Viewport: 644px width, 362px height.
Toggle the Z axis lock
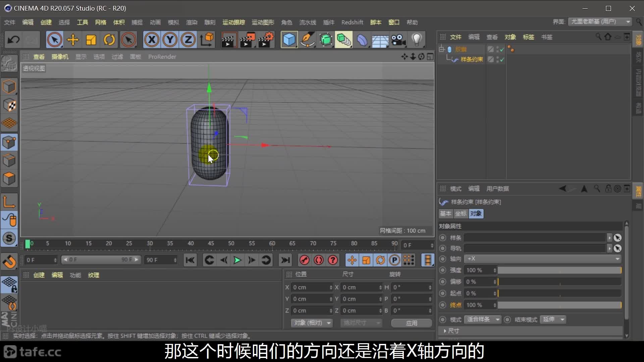(x=188, y=40)
